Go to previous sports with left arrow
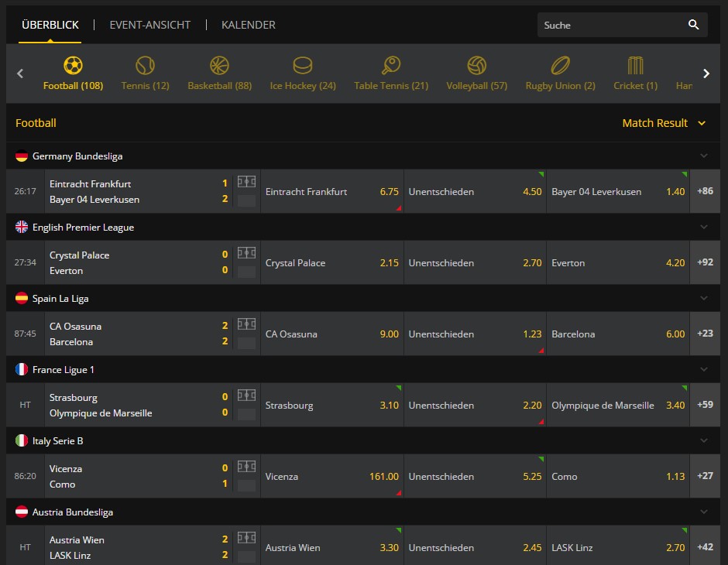The width and height of the screenshot is (728, 565). pos(20,74)
